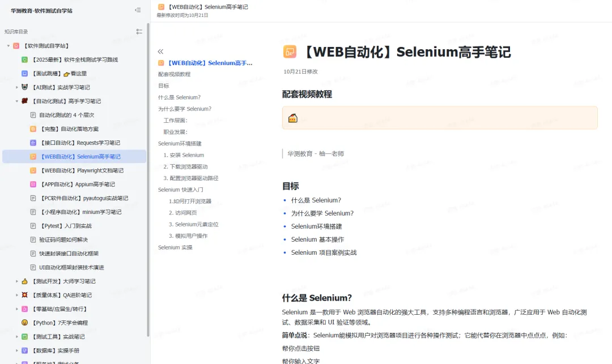Collapse the left sidebar using top icon

pos(138,10)
